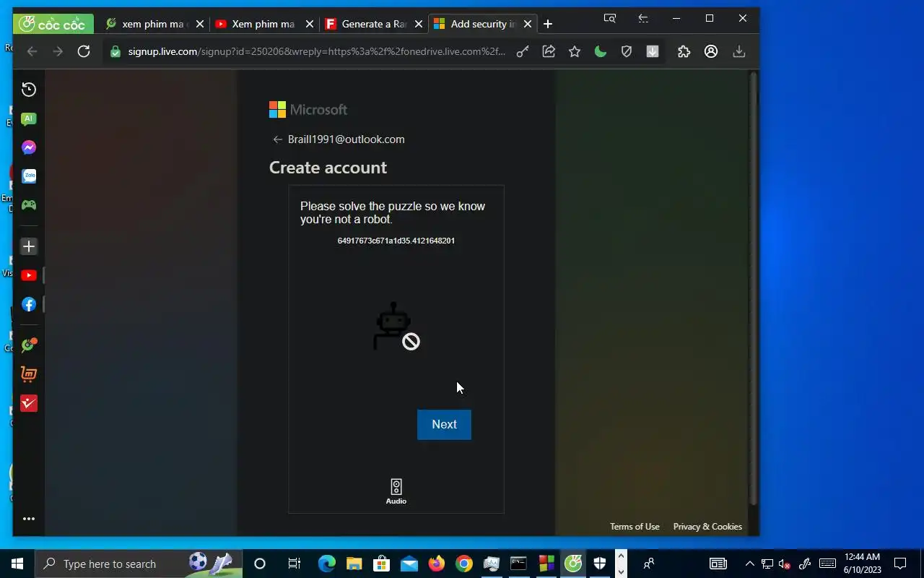Image resolution: width=924 pixels, height=578 pixels.
Task: Open the browser history sidebar icon
Action: click(x=29, y=90)
